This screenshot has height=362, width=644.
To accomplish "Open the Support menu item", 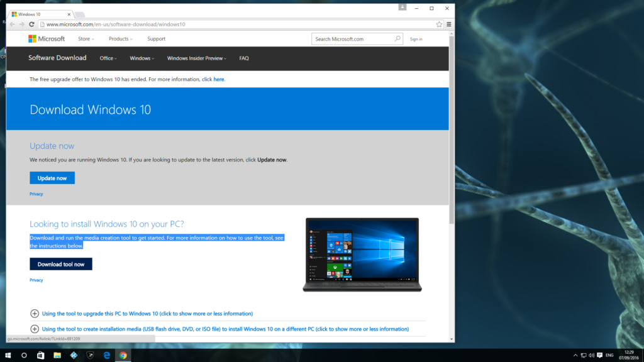I will 156,39.
